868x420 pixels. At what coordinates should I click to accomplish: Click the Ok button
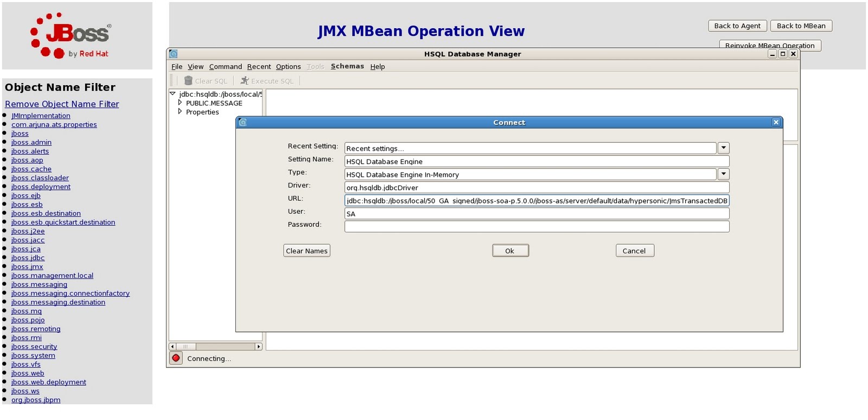tap(510, 251)
